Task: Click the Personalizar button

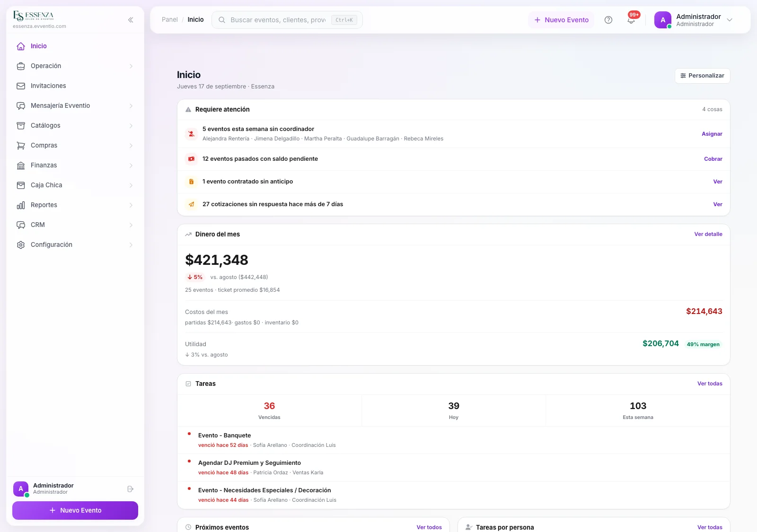Action: (x=702, y=76)
